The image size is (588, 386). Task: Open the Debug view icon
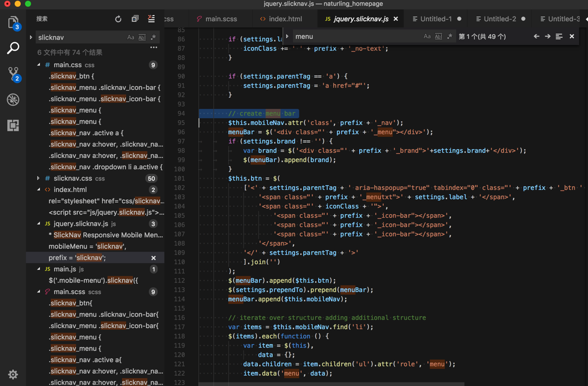pyautogui.click(x=13, y=100)
